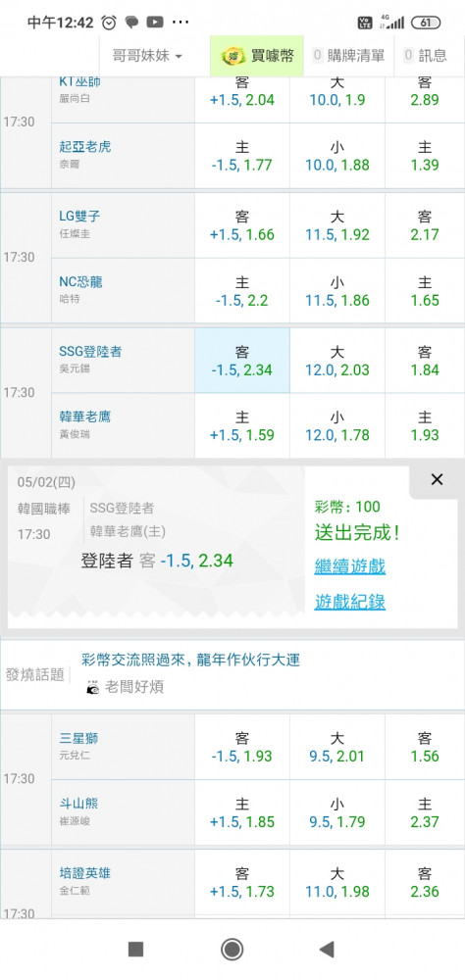Tap Android back navigation triangle

(327, 949)
